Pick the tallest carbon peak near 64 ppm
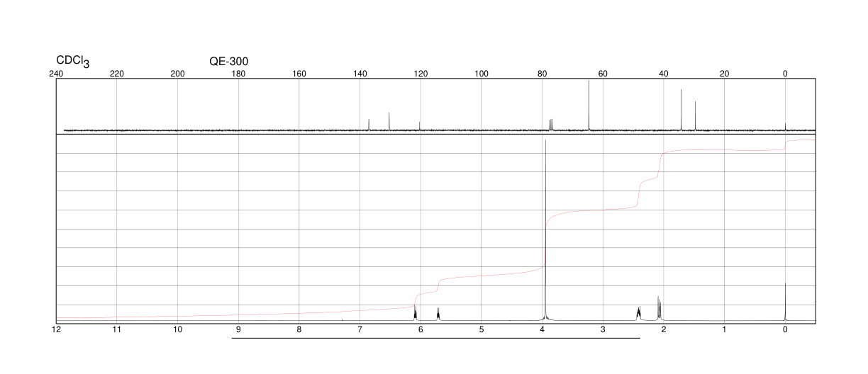 coord(589,106)
